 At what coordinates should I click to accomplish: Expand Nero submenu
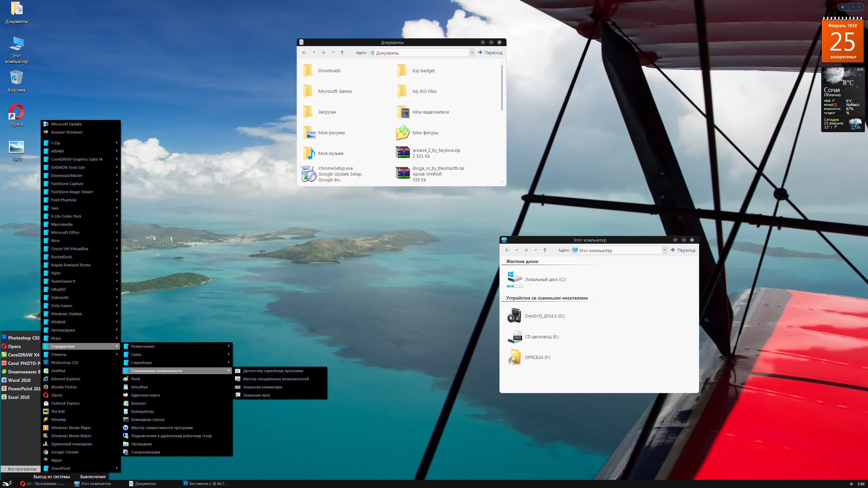(x=81, y=241)
